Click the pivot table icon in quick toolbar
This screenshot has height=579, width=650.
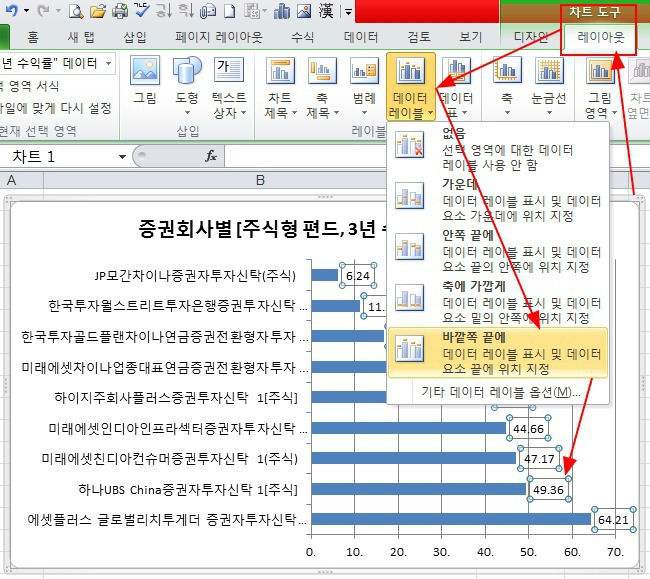coord(252,11)
